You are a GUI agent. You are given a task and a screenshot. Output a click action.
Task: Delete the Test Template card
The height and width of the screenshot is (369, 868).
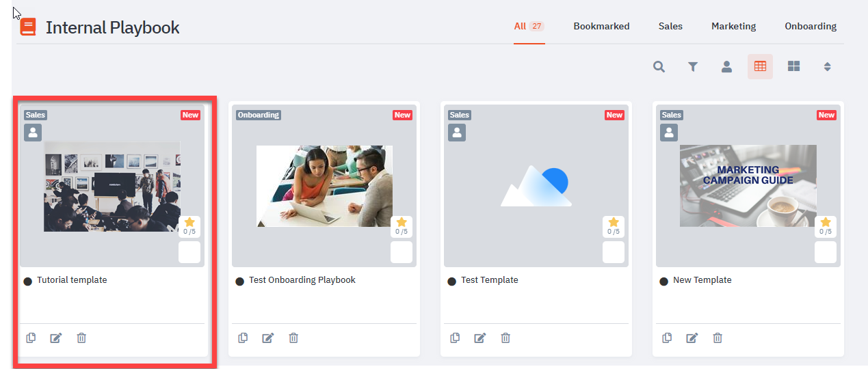pyautogui.click(x=505, y=338)
